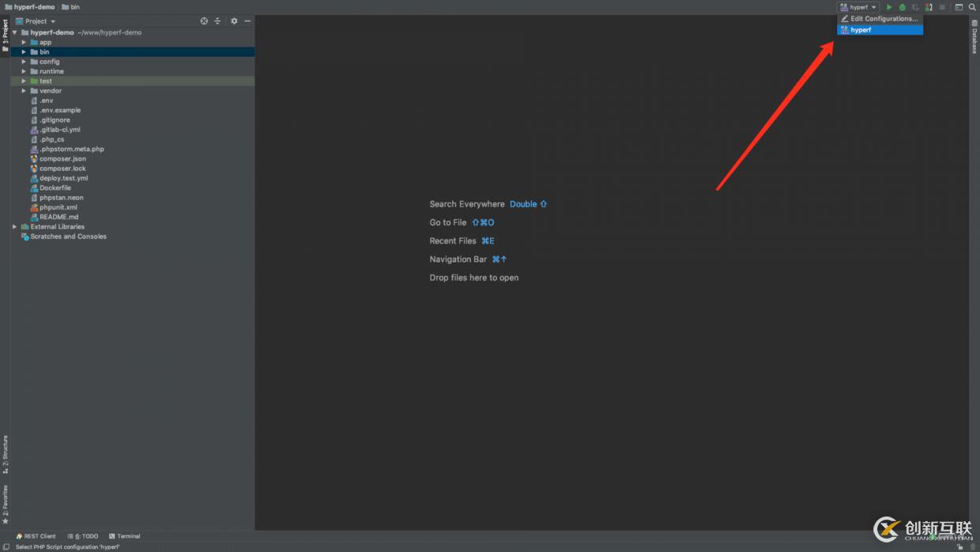
Task: Expand the bin folder arrow
Action: pos(24,52)
